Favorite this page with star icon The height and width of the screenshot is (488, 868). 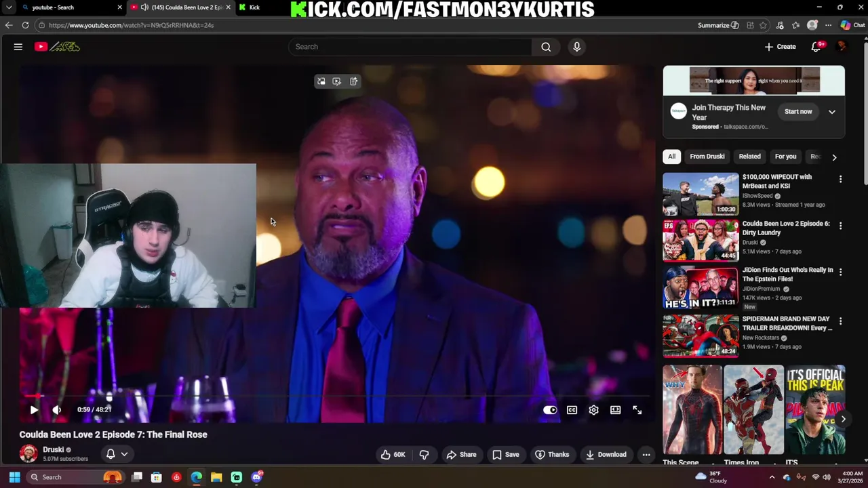pos(764,25)
